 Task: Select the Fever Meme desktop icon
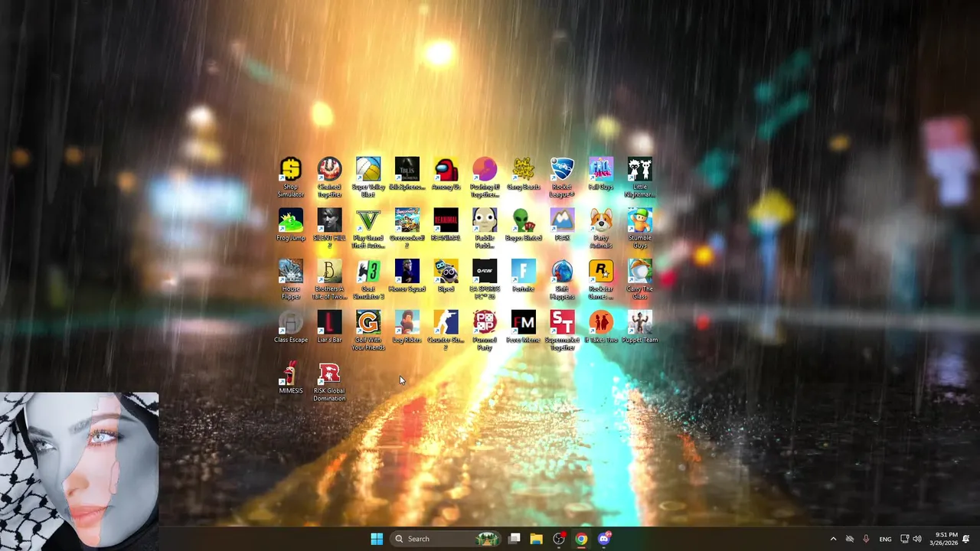point(524,327)
